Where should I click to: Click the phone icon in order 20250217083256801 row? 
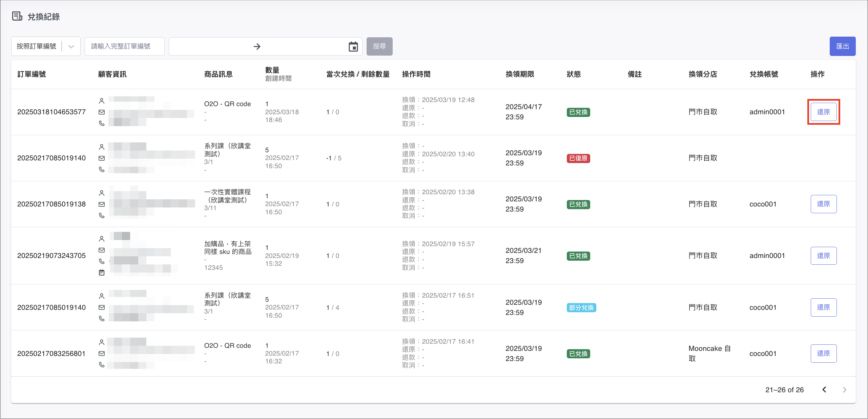click(102, 365)
